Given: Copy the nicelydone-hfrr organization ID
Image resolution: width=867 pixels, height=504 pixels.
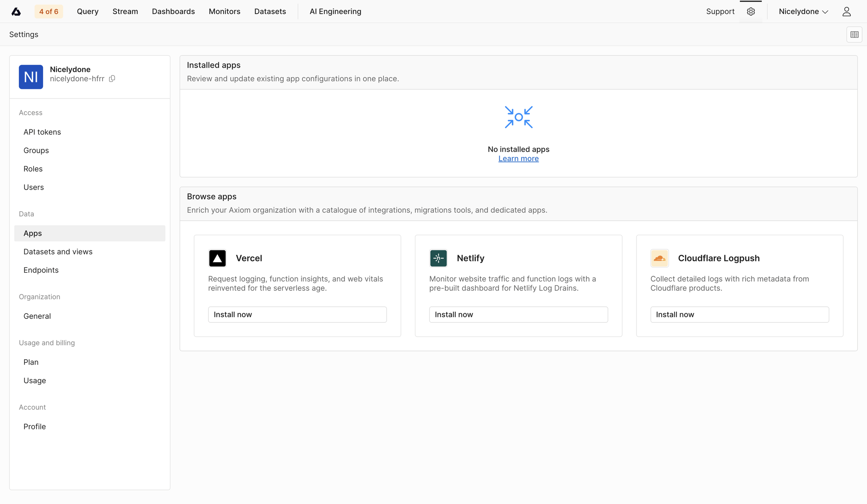Looking at the screenshot, I should coord(112,79).
